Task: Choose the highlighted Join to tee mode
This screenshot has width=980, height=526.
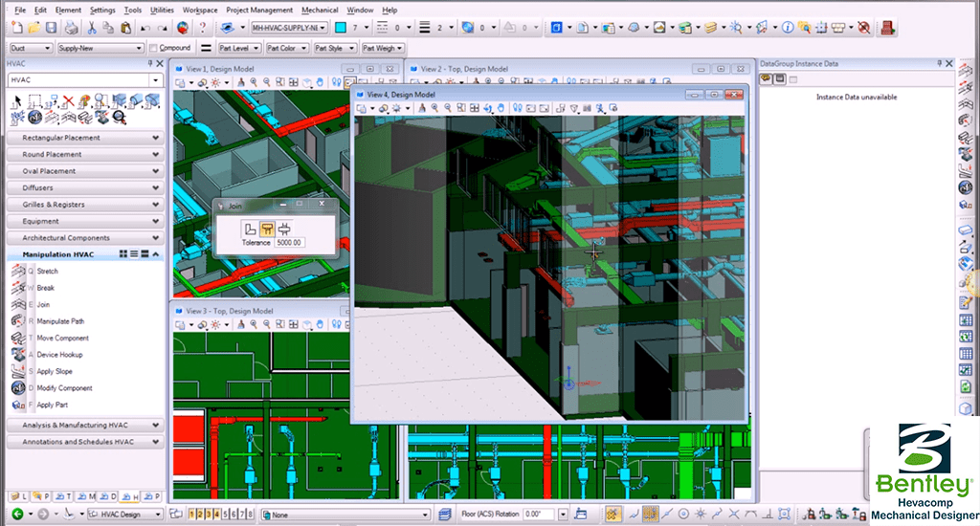Action: click(x=267, y=229)
